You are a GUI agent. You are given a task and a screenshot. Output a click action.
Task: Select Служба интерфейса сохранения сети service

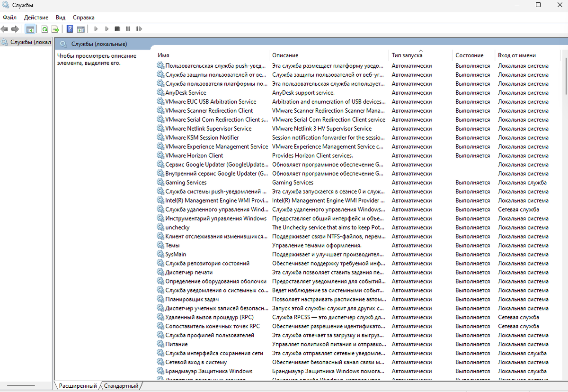coord(214,354)
